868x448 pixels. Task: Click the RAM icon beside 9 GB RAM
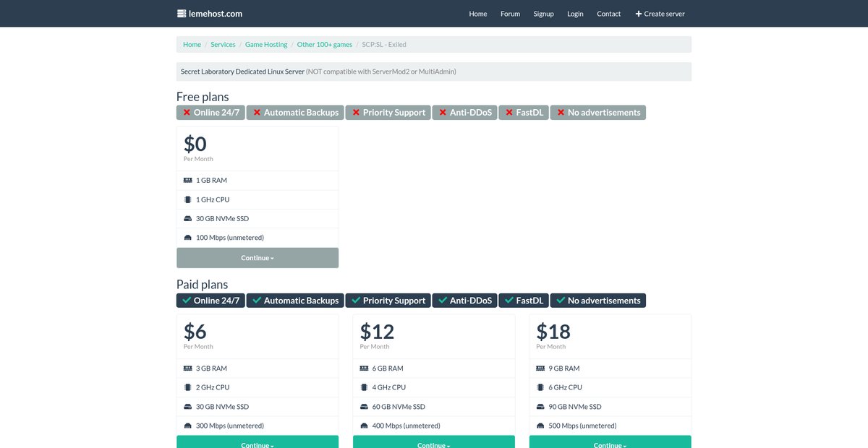tap(541, 369)
